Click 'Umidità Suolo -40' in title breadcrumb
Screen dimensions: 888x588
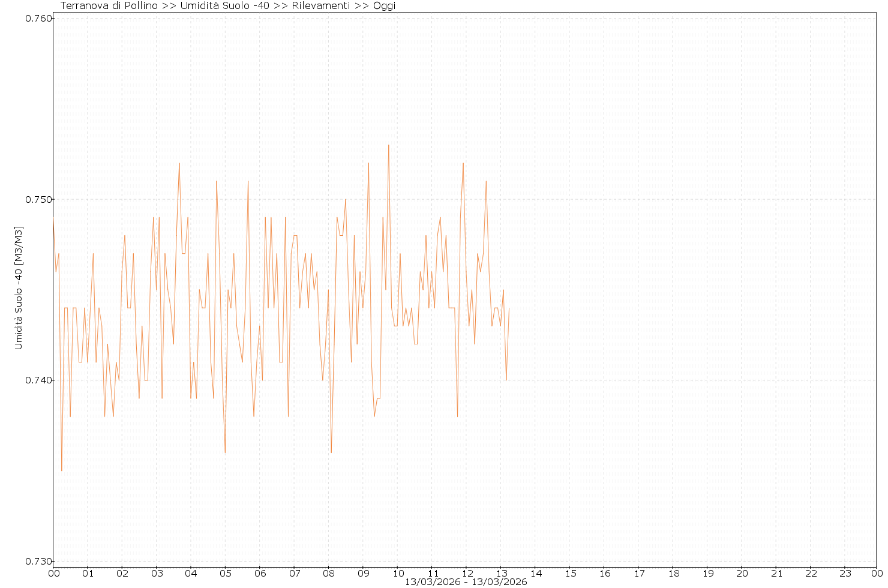tap(224, 6)
